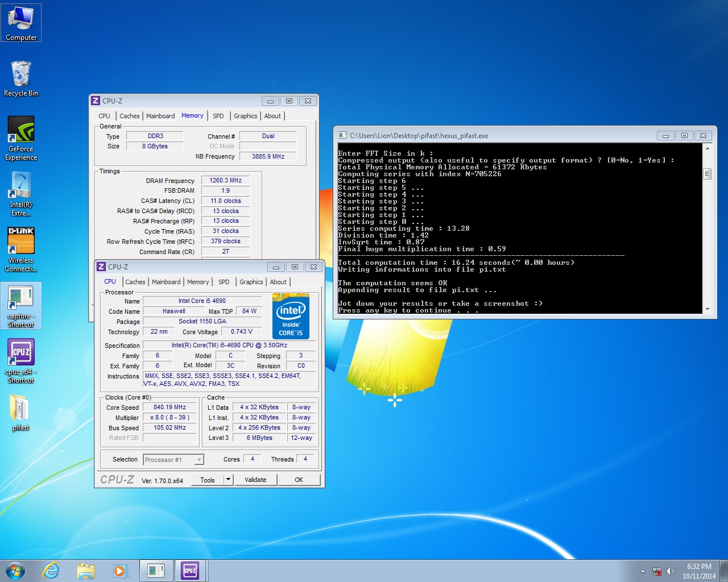Open Caches tab in back CPU-Z window
This screenshot has width=728, height=582.
click(x=130, y=116)
